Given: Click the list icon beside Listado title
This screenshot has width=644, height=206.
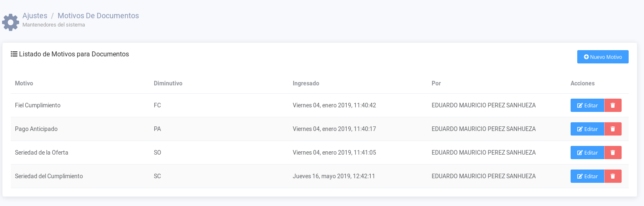Looking at the screenshot, I should (x=14, y=54).
